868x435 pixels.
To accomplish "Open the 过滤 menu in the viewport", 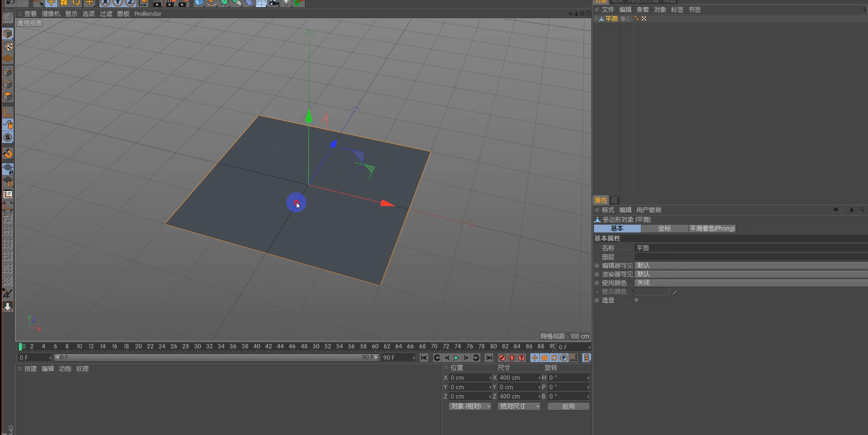I will pos(106,14).
